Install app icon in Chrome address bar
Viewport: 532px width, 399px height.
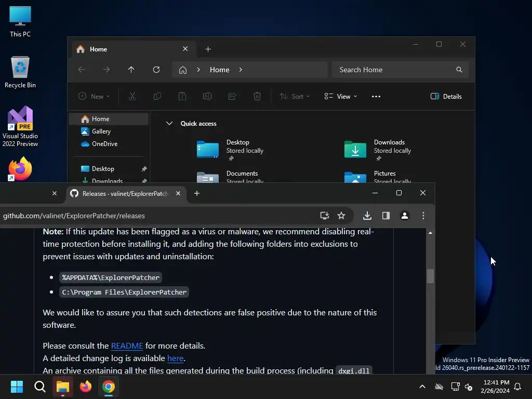click(325, 216)
